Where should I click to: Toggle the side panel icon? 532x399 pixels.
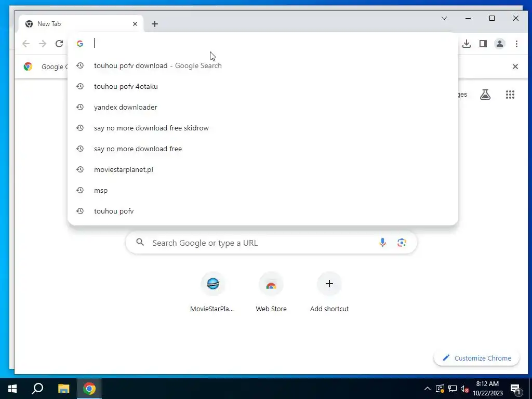[x=483, y=44]
